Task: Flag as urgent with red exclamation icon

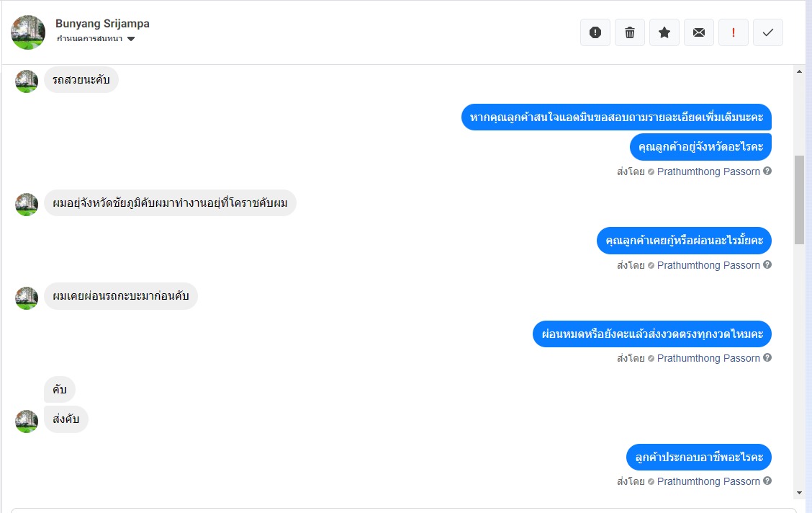Action: tap(734, 32)
